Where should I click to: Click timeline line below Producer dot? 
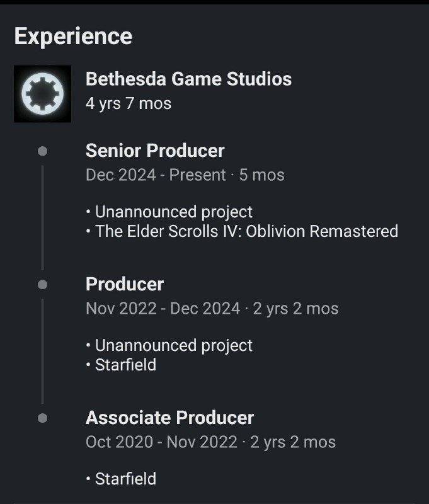pyautogui.click(x=42, y=352)
